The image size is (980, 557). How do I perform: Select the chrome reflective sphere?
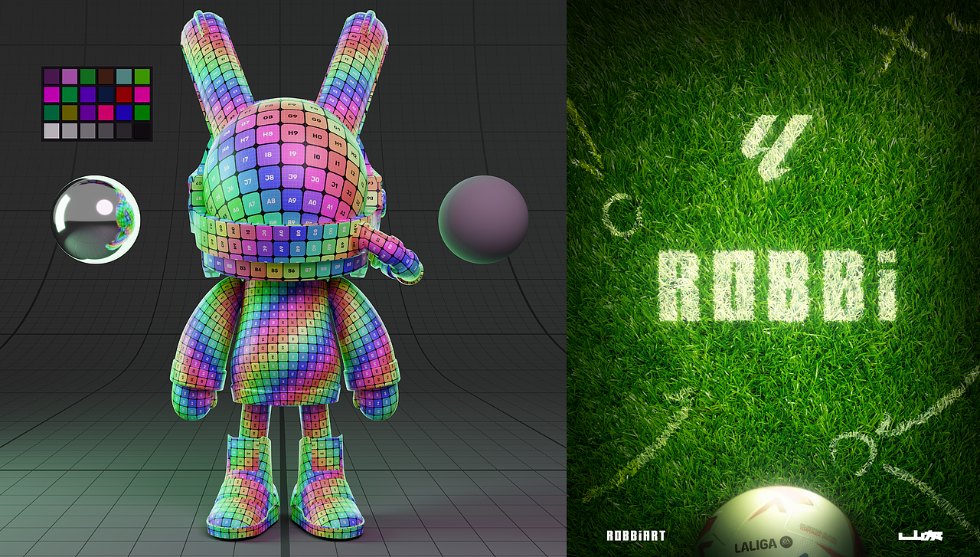pos(96,219)
